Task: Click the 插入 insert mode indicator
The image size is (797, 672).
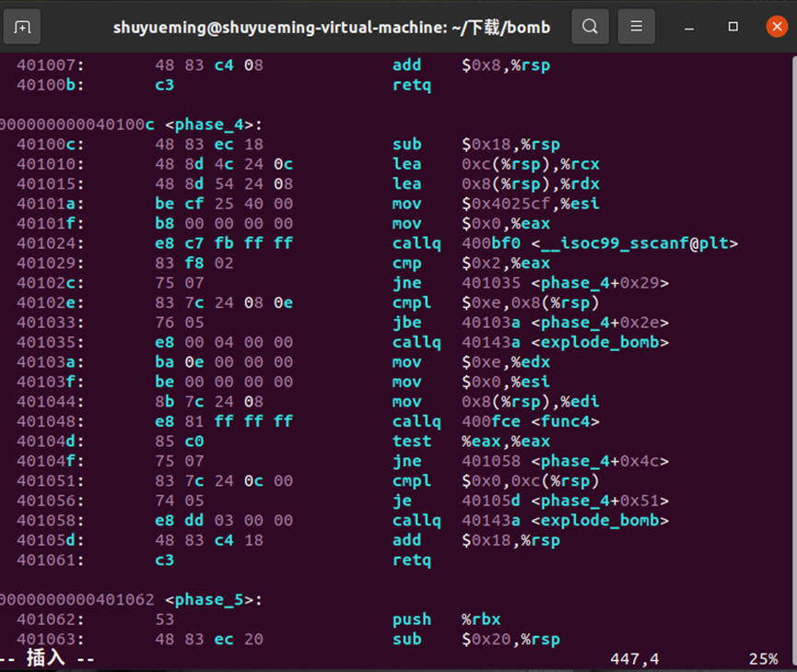Action: 46,657
